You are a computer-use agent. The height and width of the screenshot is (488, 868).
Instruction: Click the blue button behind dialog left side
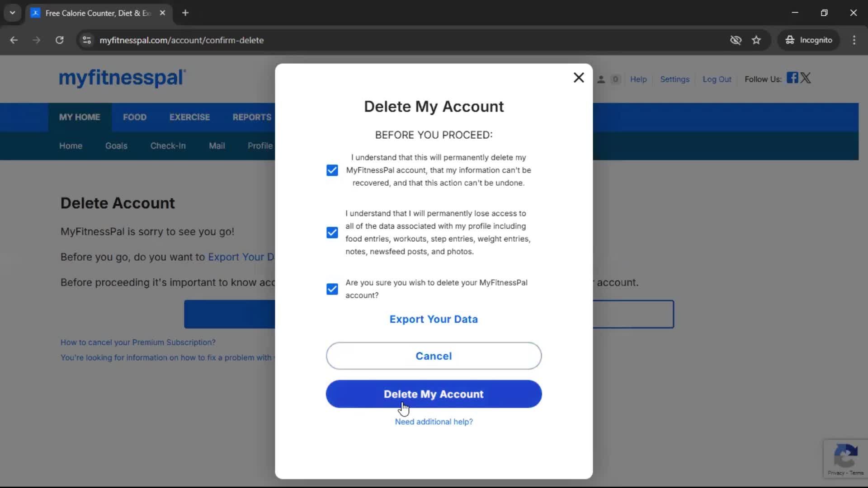(x=230, y=314)
